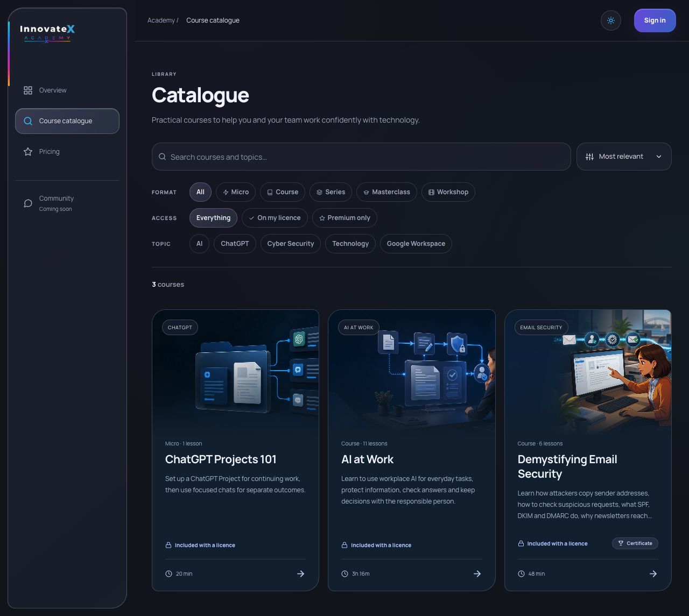
Task: Click the search courses input field
Action: pos(361,157)
